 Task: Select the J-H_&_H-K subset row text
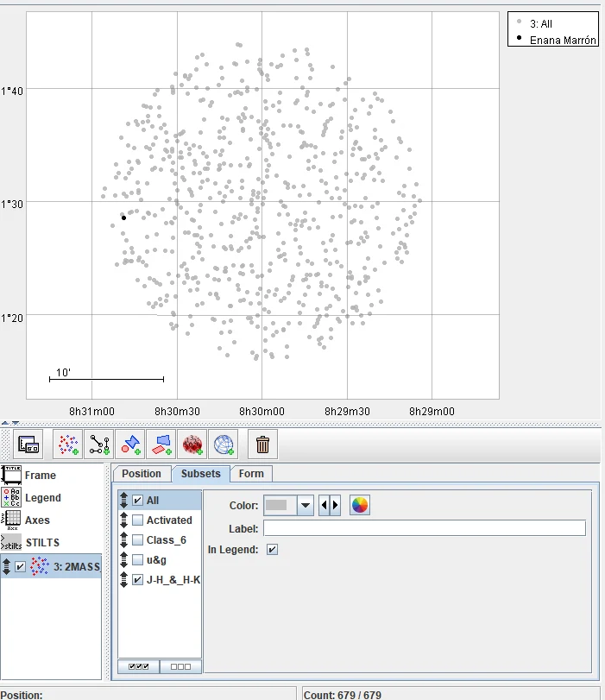pyautogui.click(x=173, y=580)
